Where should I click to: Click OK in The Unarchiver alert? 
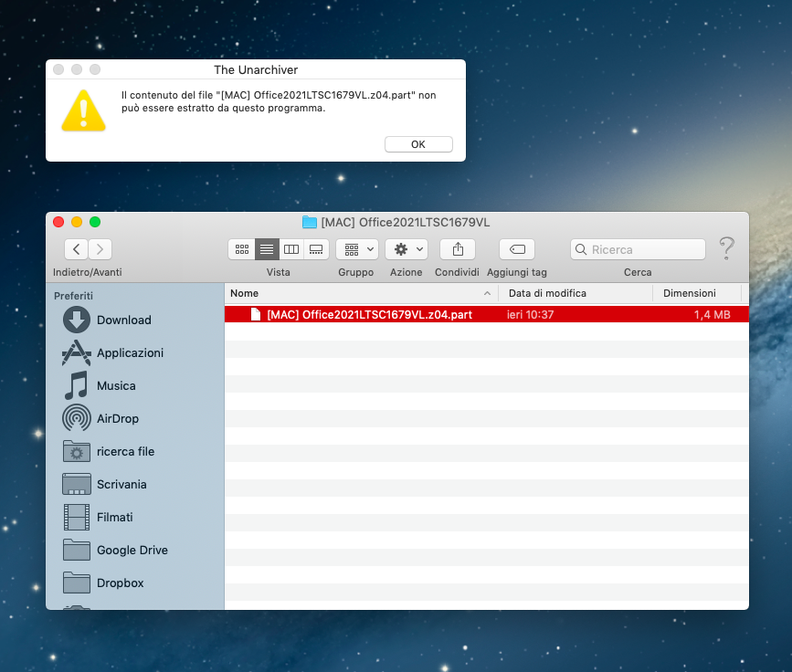418,144
